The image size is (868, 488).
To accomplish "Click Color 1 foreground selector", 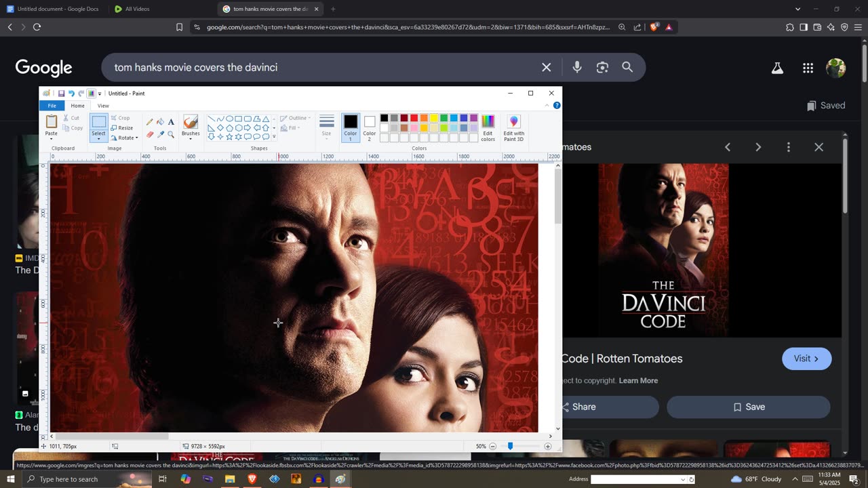I will pyautogui.click(x=351, y=127).
